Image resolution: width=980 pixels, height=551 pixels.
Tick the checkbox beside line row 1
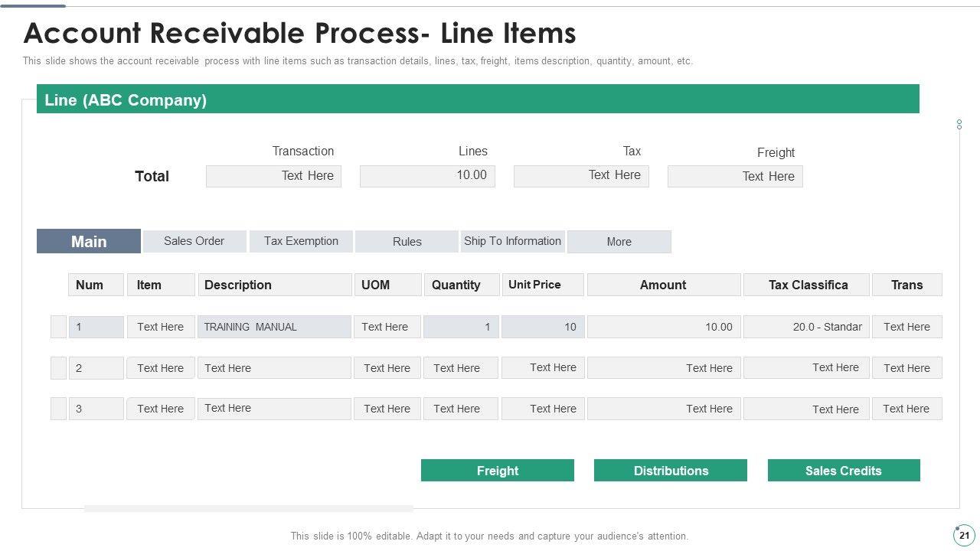coord(58,327)
